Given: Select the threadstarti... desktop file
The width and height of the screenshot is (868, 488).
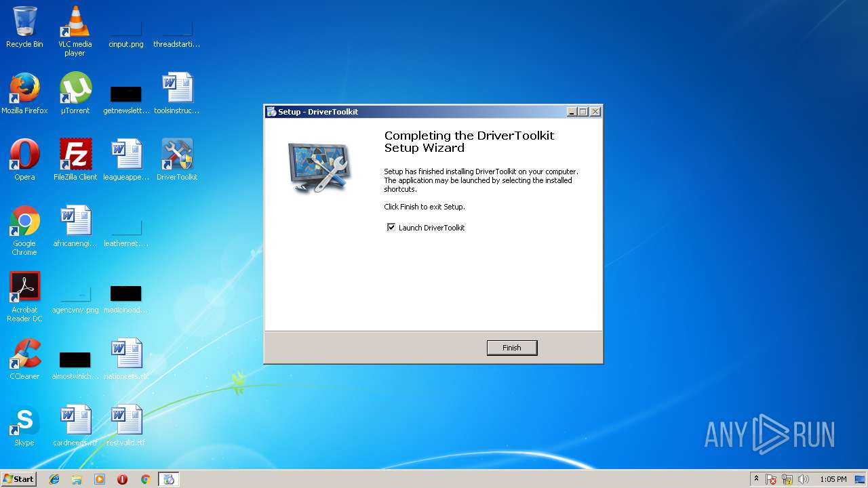Looking at the screenshot, I should pyautogui.click(x=177, y=33).
